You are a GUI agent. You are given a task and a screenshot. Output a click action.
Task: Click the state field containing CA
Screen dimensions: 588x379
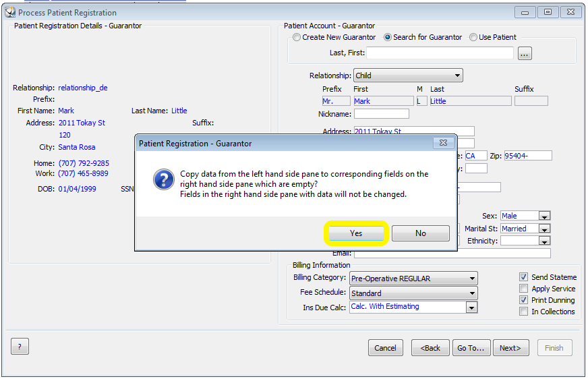476,156
